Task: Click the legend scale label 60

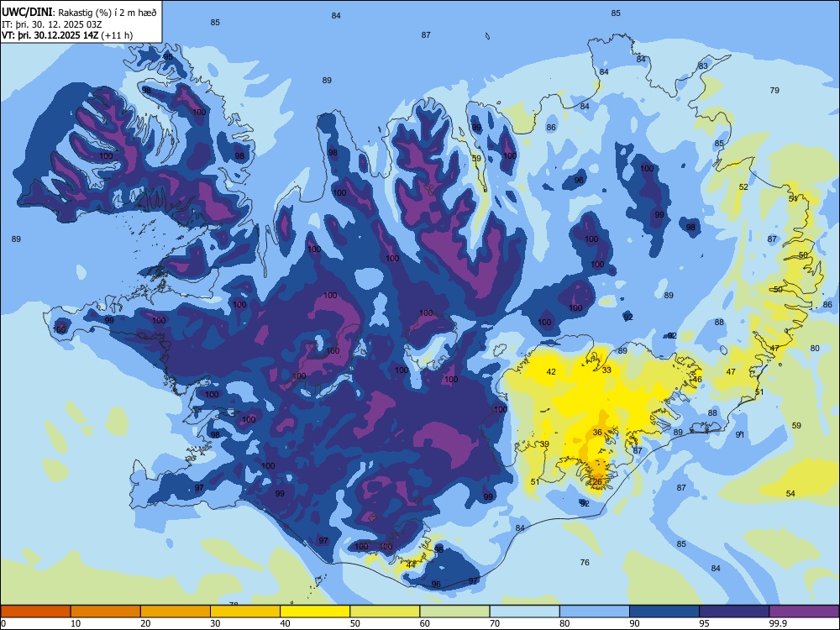Action: [425, 623]
